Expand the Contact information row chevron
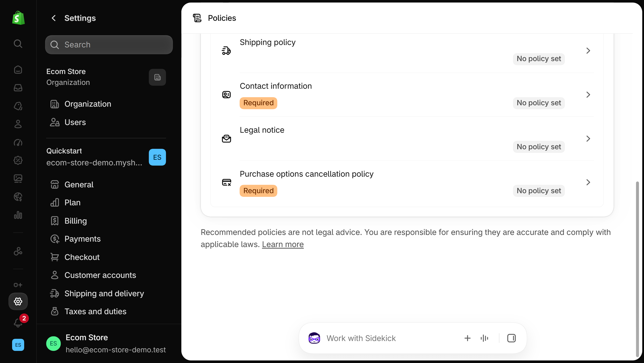This screenshot has height=363, width=644. 588,95
